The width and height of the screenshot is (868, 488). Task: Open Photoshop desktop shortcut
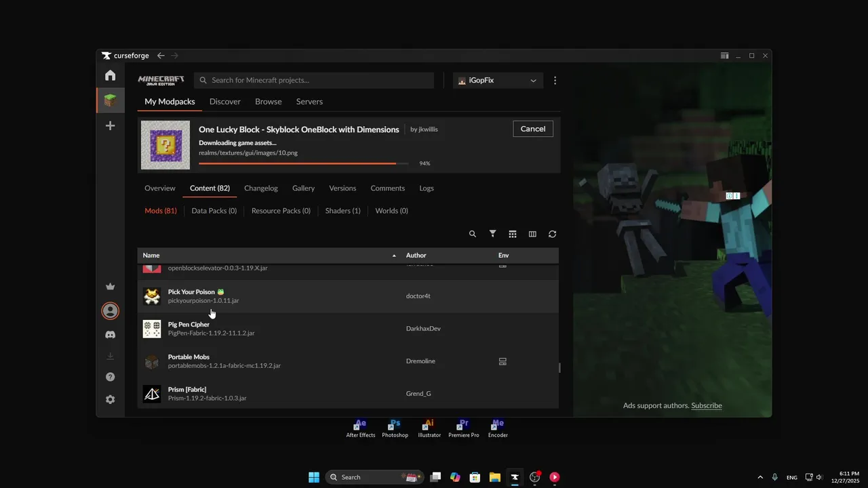[395, 429]
